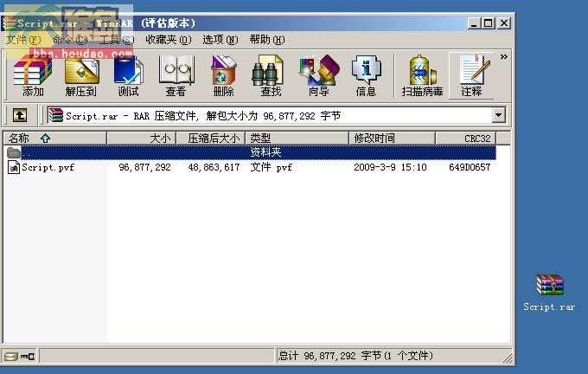Sort by the 类型 (Type) column header

297,139
